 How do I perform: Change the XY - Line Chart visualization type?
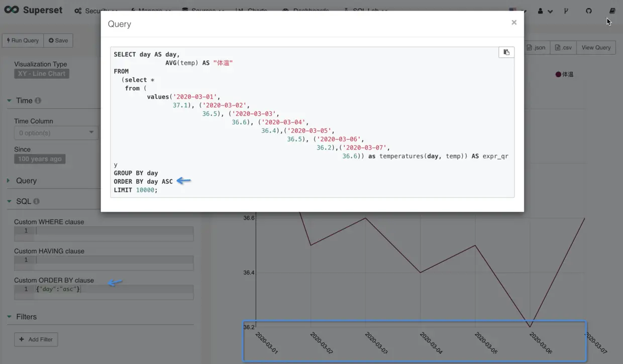42,73
